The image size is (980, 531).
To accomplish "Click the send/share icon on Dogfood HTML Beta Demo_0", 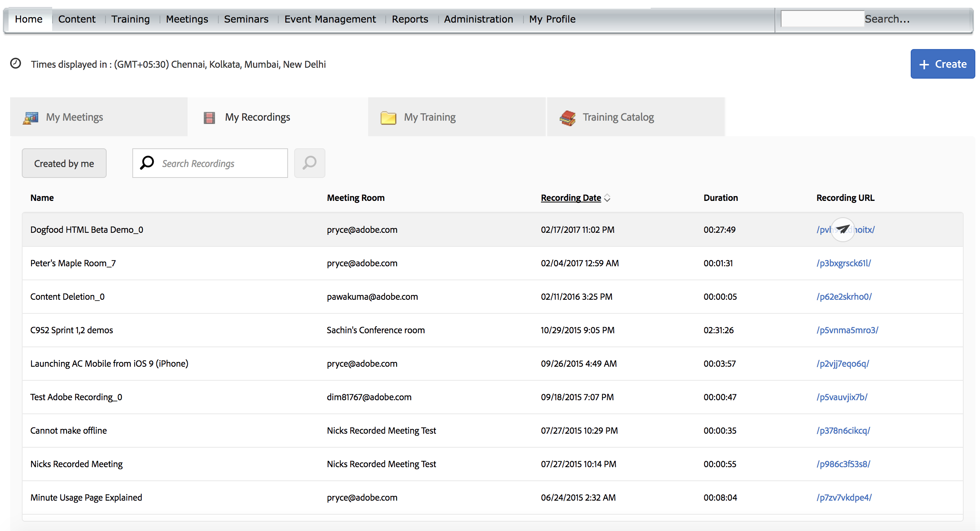I will tap(843, 229).
